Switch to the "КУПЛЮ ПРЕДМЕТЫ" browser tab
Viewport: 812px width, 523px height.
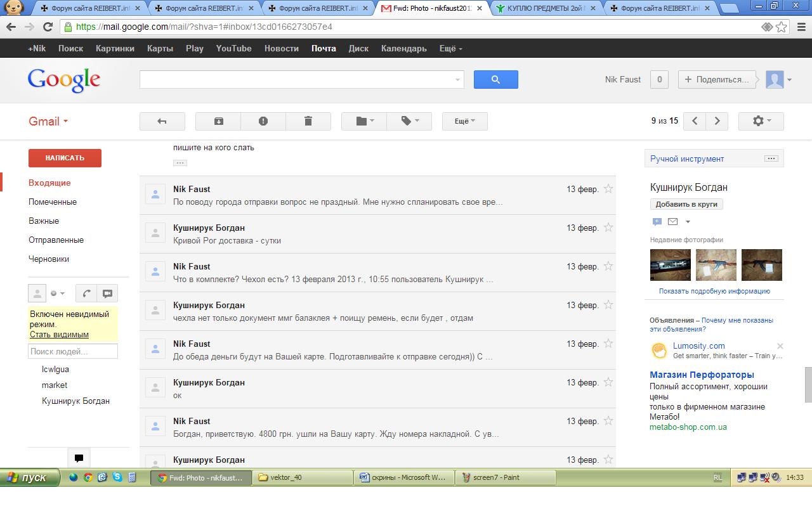(x=546, y=9)
